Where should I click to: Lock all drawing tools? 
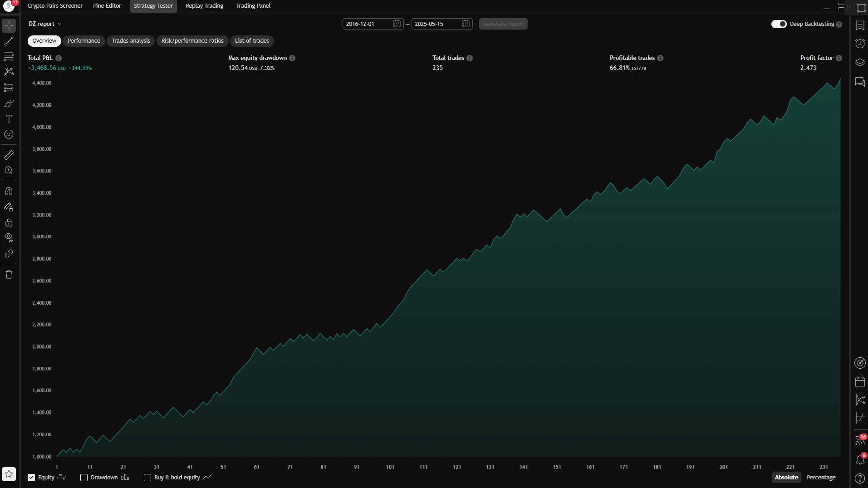click(9, 222)
